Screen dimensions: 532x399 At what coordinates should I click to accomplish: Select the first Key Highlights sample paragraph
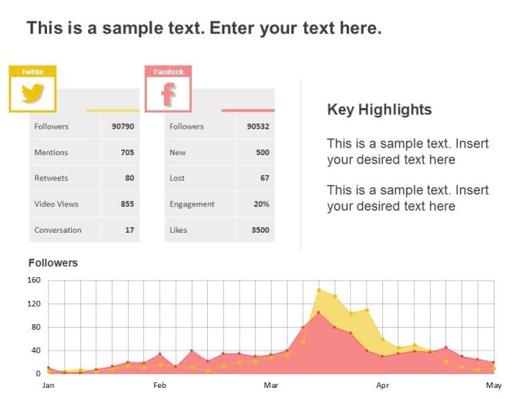click(408, 152)
